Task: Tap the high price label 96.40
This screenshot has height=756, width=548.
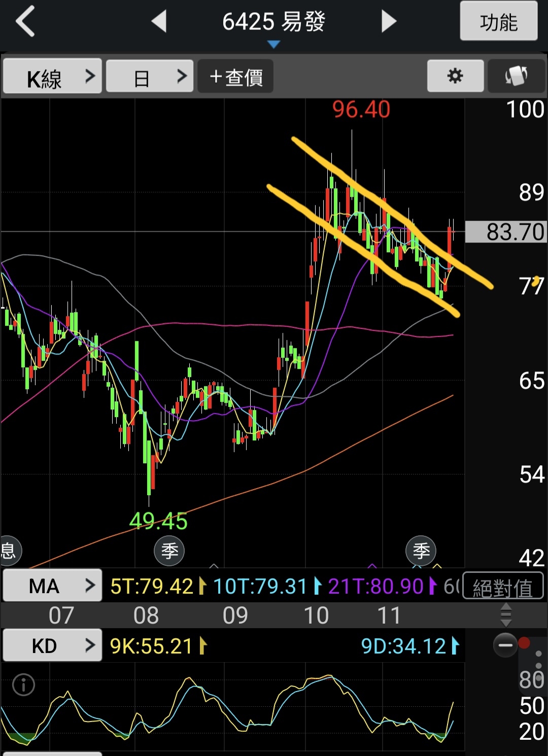Action: point(361,109)
